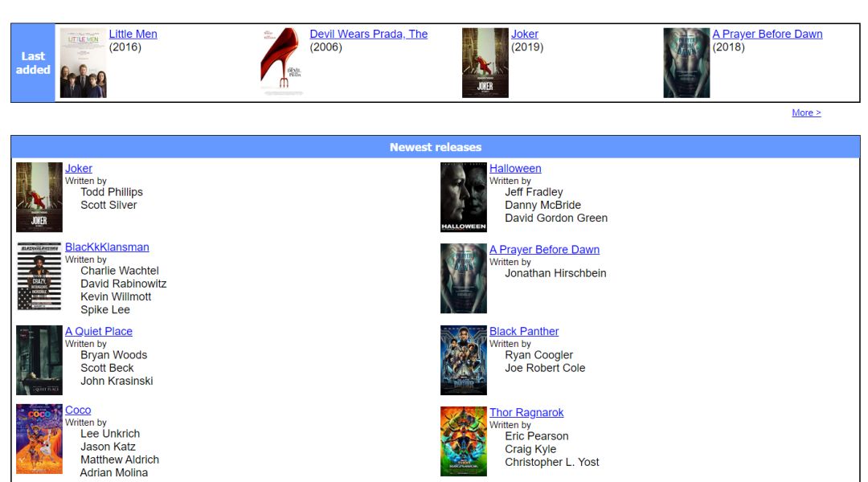Open the A Quiet Place link

pyautogui.click(x=99, y=331)
